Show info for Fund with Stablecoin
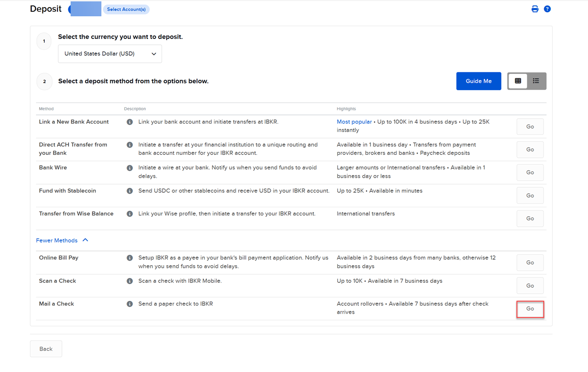Image resolution: width=588 pixels, height=372 pixels. (x=129, y=191)
